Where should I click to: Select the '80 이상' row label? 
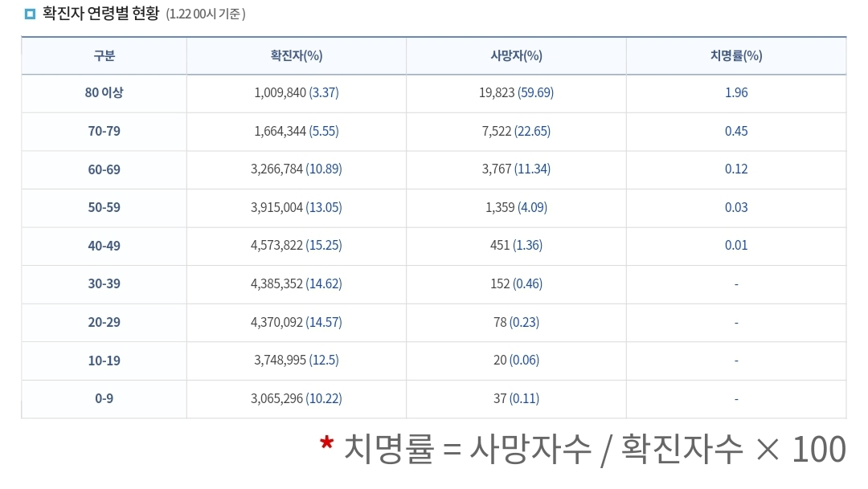[104, 93]
